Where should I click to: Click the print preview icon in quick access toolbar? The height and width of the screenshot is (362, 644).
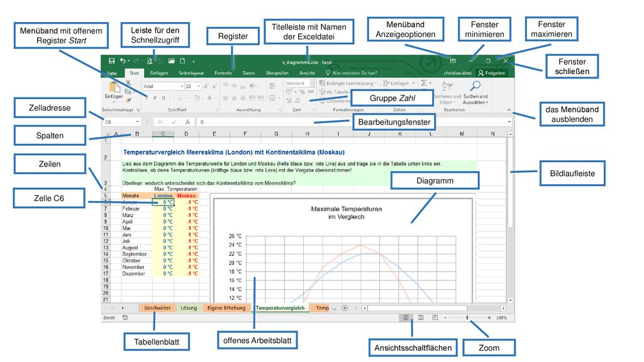click(x=150, y=61)
